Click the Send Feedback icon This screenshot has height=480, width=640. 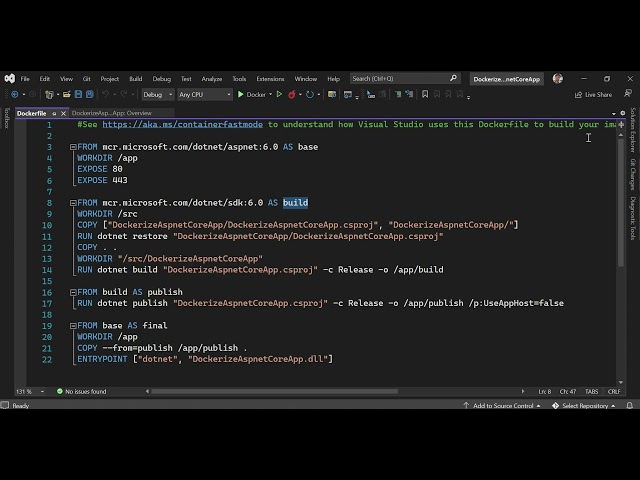628,94
